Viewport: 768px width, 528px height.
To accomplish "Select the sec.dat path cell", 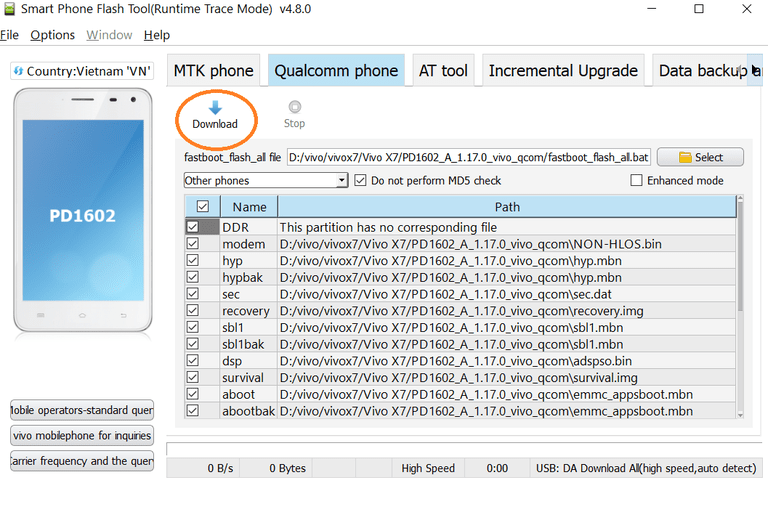I will 507,294.
